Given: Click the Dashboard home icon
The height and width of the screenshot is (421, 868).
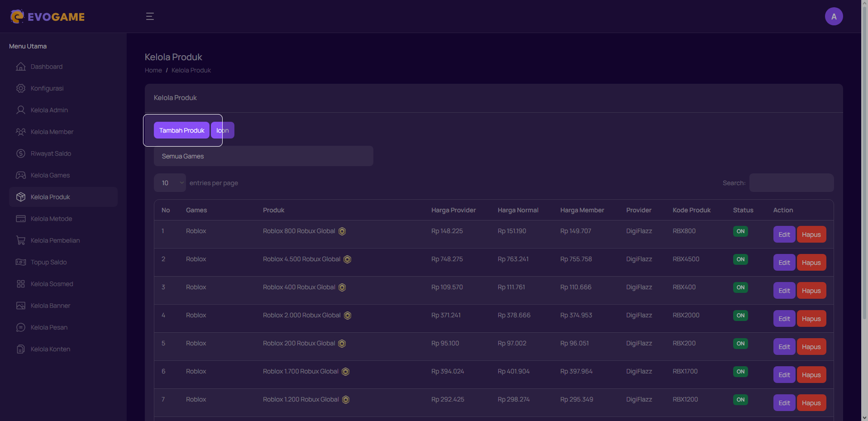Looking at the screenshot, I should tap(21, 67).
